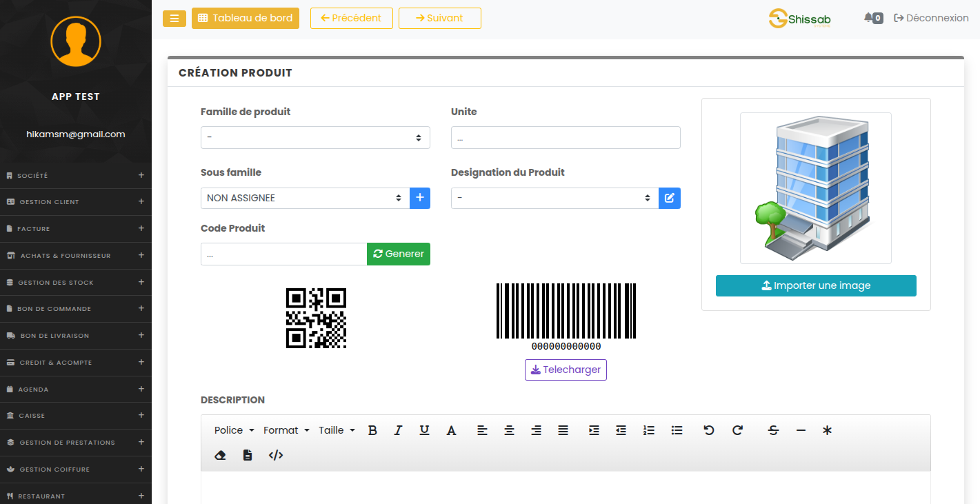Open Gestion des Stock menu
This screenshot has height=504, width=980.
point(76,282)
